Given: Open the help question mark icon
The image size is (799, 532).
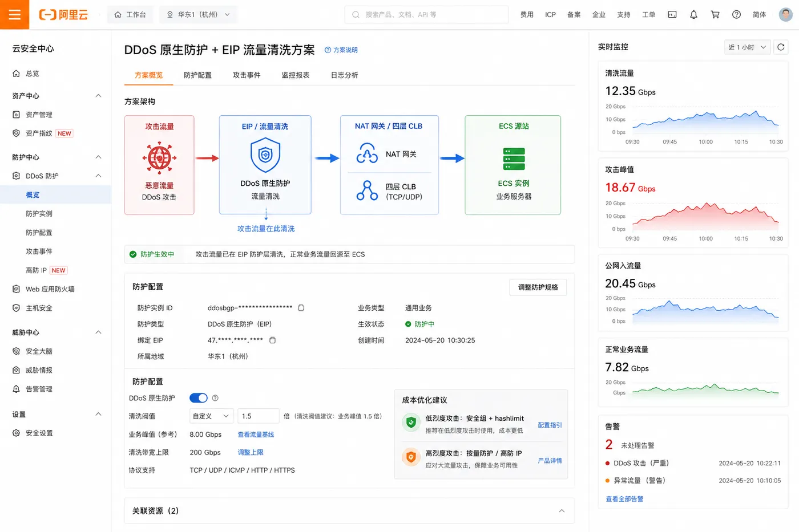Looking at the screenshot, I should (x=737, y=15).
